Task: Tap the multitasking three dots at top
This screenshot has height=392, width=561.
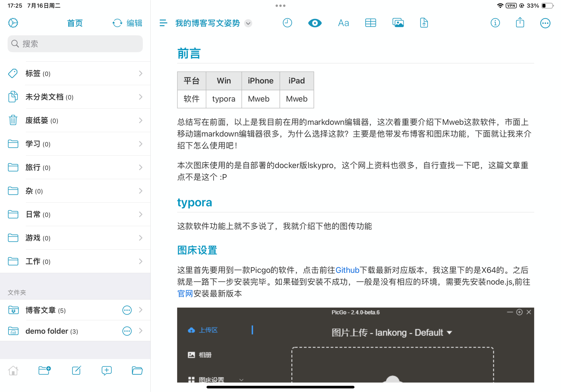Action: (x=280, y=6)
